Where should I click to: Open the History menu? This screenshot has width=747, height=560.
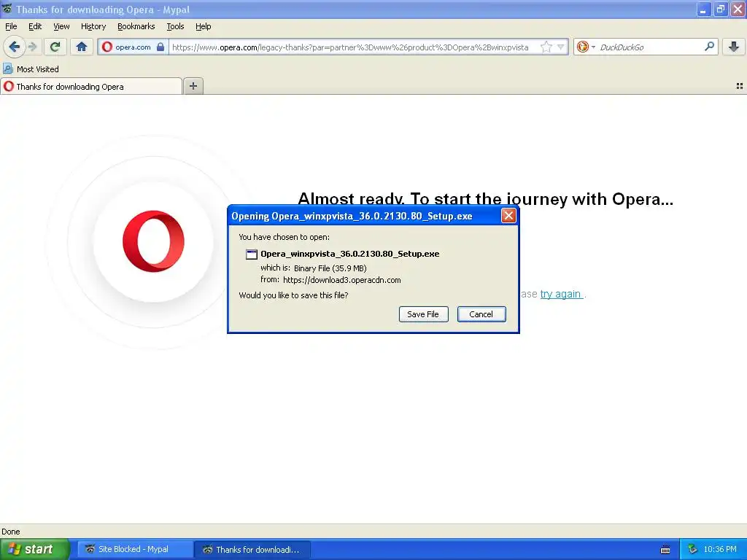[93, 26]
